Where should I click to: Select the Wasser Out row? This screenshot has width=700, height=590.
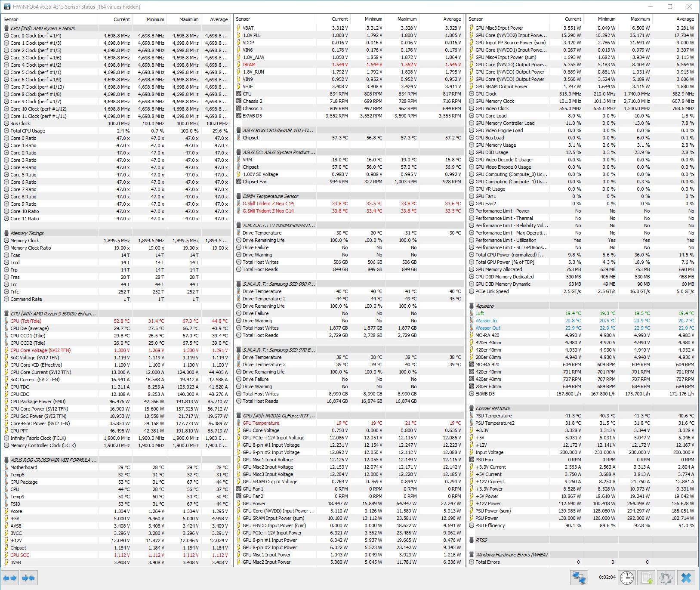pyautogui.click(x=582, y=328)
